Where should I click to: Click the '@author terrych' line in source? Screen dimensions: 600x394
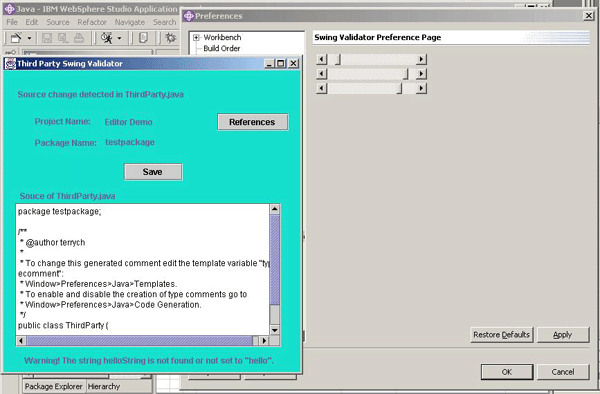coord(55,243)
